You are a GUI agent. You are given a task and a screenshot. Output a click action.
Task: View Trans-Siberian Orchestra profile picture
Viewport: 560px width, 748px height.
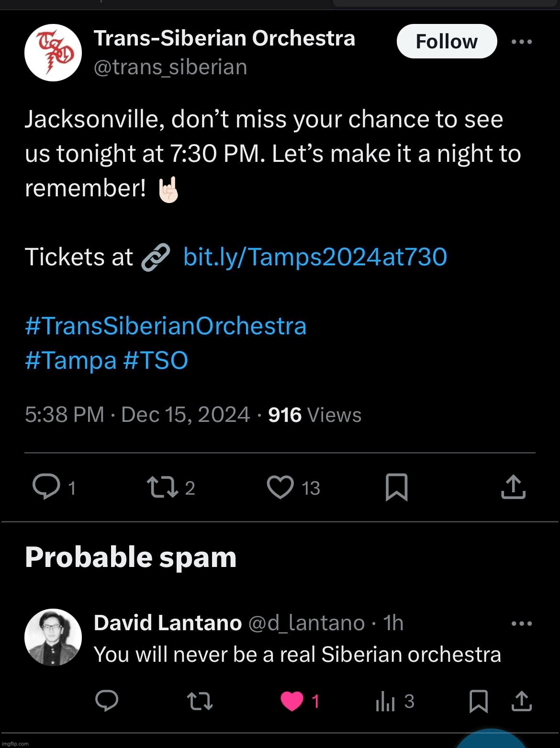point(53,53)
